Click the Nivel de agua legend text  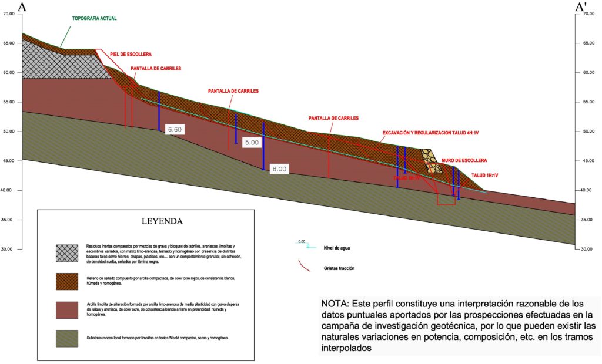(x=337, y=248)
